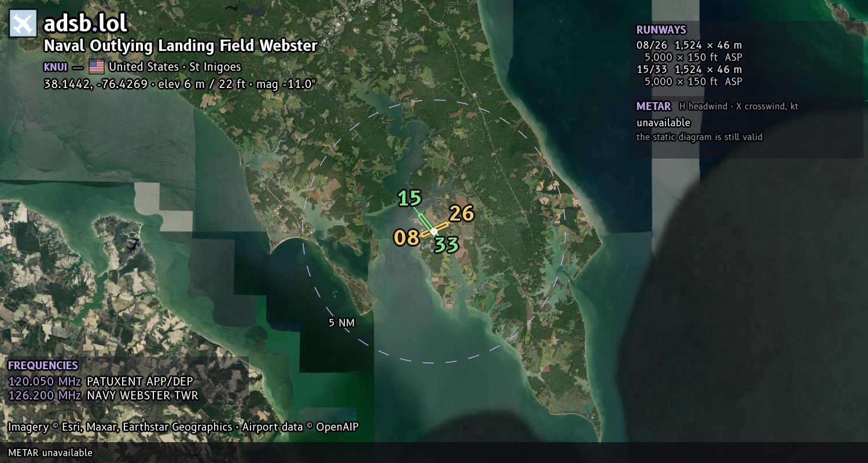Click the "METAR unavailable" status bar message

click(50, 453)
